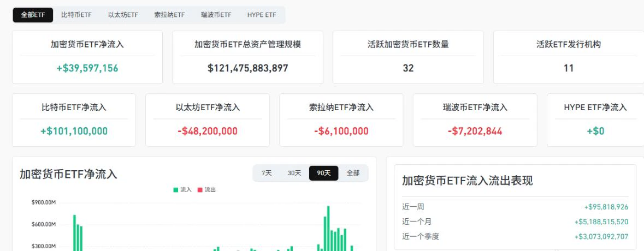The image size is (644, 251).
Task: Click the tallest green bar in chart
Action: [x=328, y=229]
